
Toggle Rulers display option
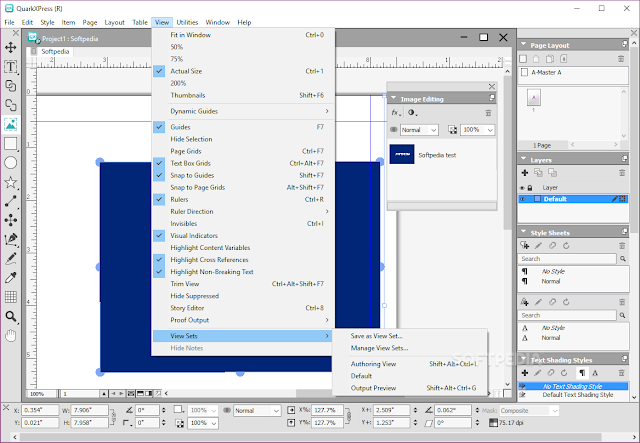[x=243, y=199]
